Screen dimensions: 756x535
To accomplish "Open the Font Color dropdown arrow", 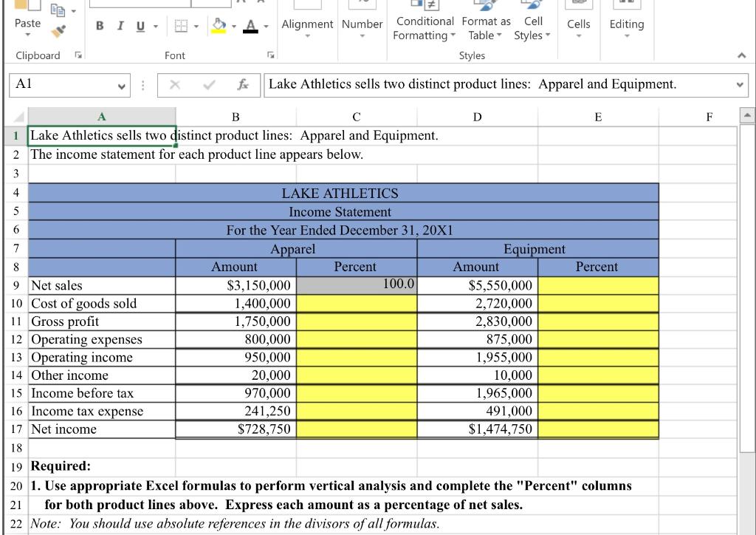I will (x=266, y=26).
